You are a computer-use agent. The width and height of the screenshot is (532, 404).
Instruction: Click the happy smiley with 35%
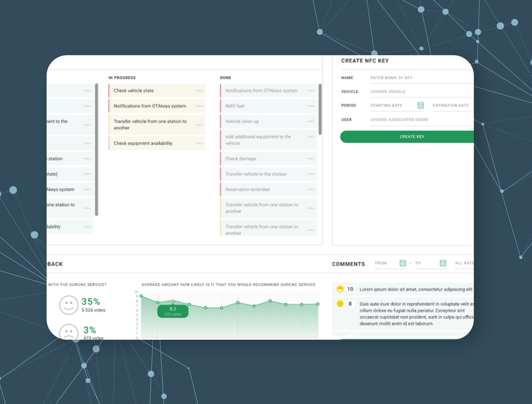[x=69, y=305]
